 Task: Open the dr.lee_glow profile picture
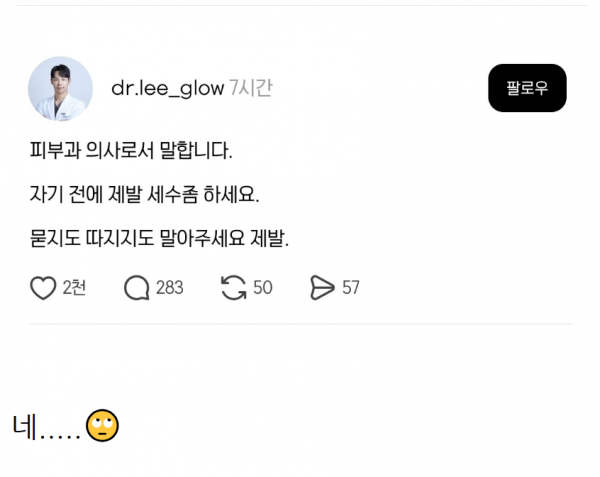coord(60,89)
